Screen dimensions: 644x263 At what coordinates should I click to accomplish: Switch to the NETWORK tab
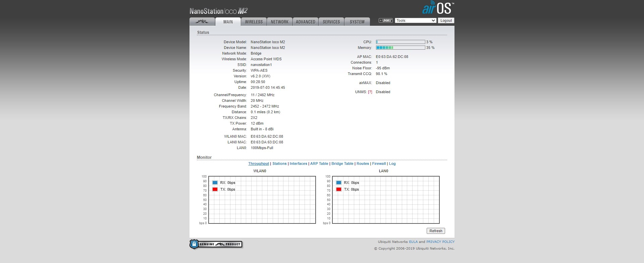(x=280, y=22)
